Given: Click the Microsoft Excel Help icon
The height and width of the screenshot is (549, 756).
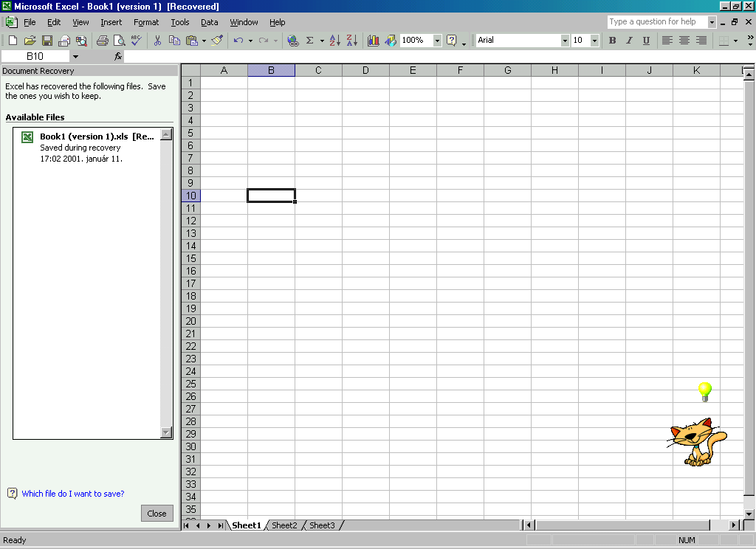Looking at the screenshot, I should pyautogui.click(x=451, y=41).
